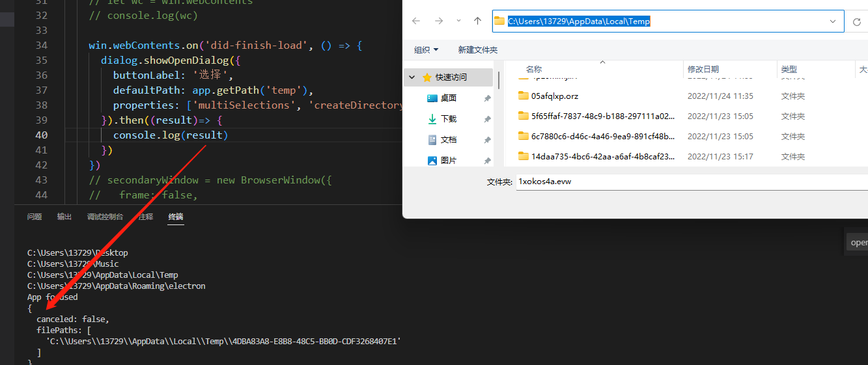
Task: Open recent locations dropdown arrow
Action: coord(458,21)
